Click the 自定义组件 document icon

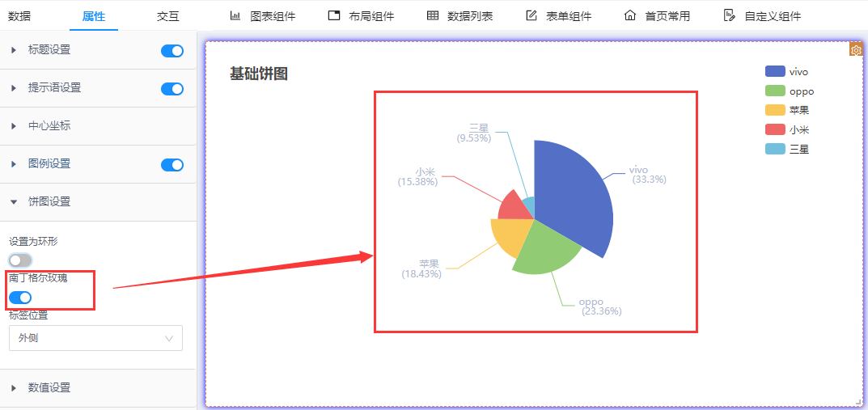point(729,15)
